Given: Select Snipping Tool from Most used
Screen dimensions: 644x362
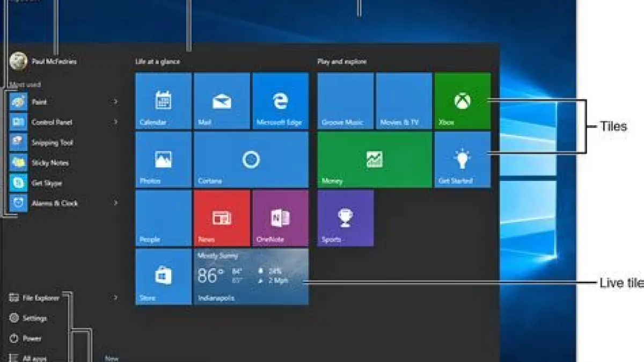Looking at the screenshot, I should click(x=52, y=143).
